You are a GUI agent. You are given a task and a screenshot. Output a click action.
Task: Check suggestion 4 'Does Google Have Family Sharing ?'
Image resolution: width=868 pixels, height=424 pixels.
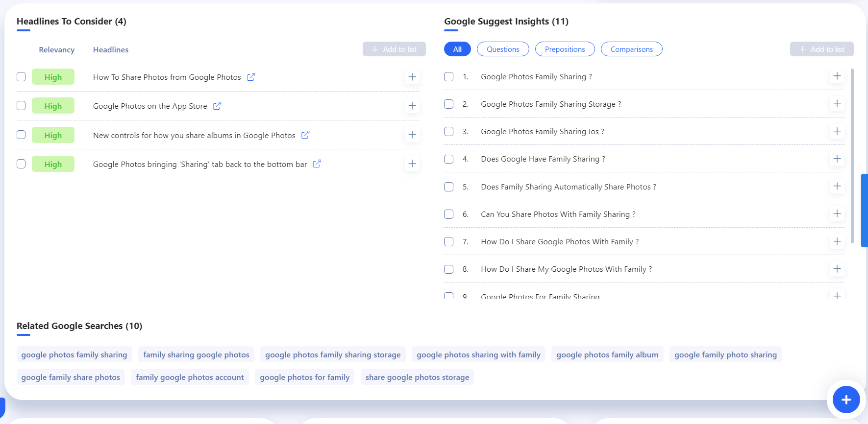[448, 159]
